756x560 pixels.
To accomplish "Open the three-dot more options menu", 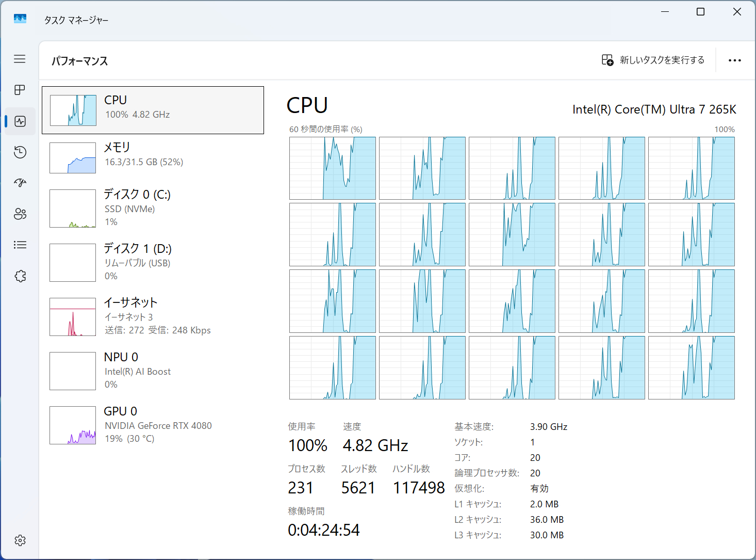I will coord(734,60).
